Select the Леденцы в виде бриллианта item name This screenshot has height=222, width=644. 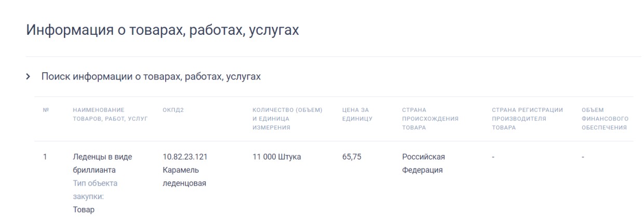[102, 163]
